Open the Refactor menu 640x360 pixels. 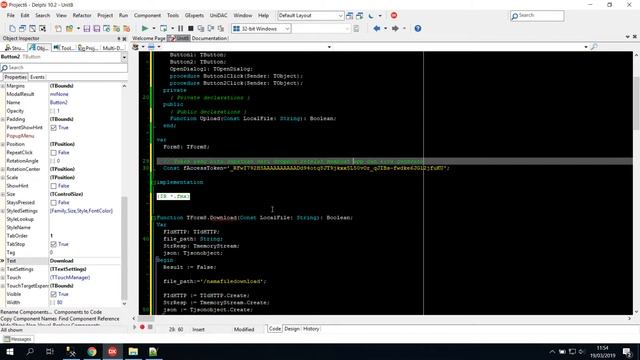82,16
